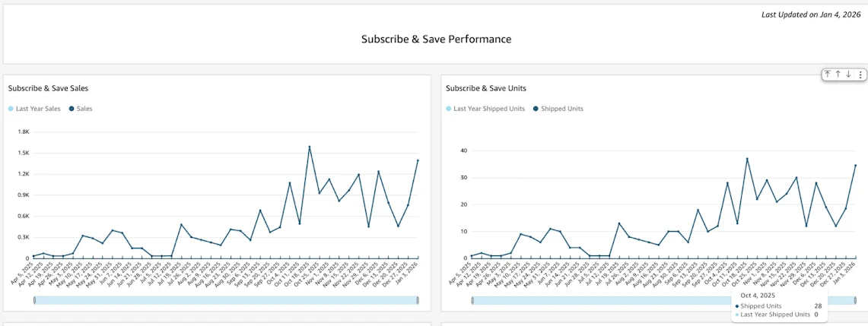Image resolution: width=868 pixels, height=326 pixels.
Task: Click the highest Shipped Units data point
Action: 747,159
